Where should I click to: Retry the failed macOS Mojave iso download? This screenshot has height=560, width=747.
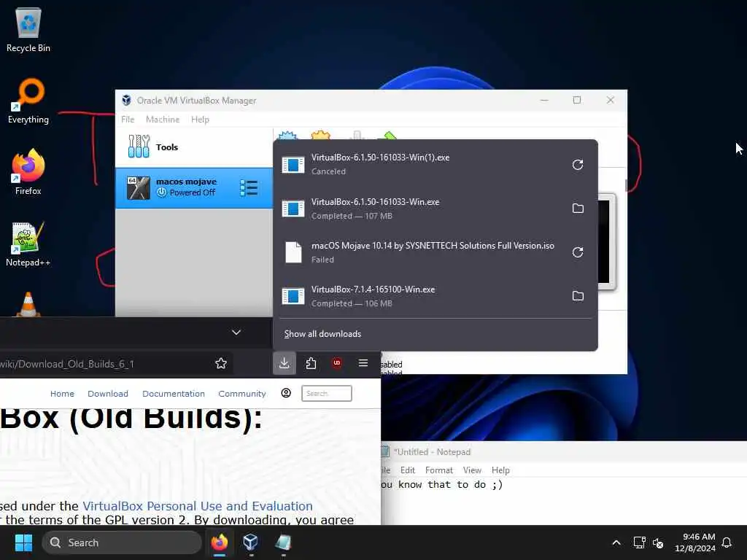tap(578, 252)
